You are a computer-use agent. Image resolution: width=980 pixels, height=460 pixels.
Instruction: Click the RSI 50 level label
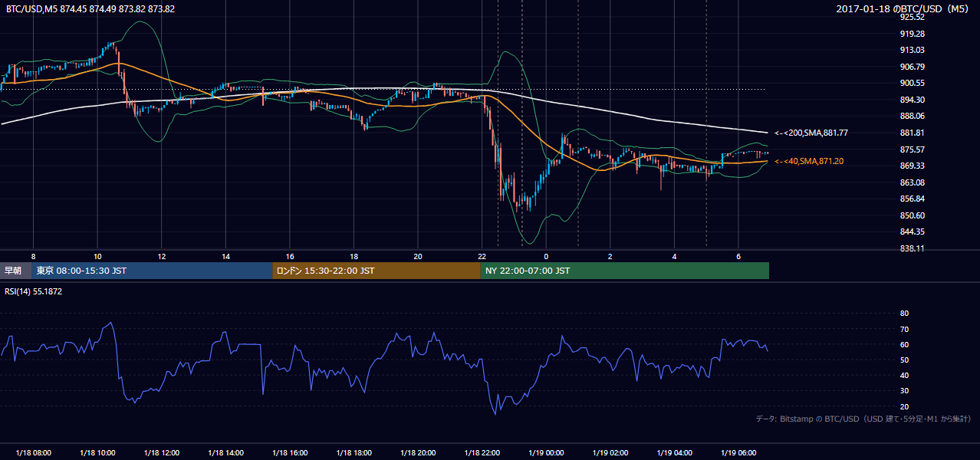tap(904, 360)
